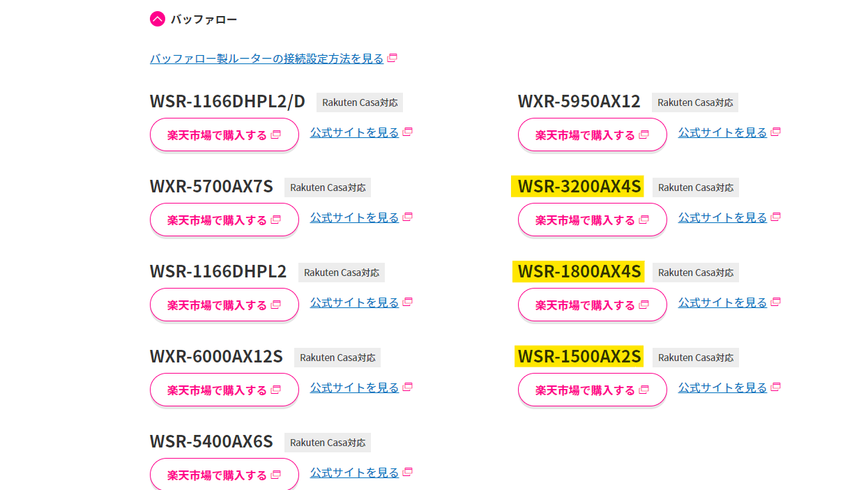Buy WXR-5700AX7S on 楽天市場
868x490 pixels.
(x=224, y=220)
